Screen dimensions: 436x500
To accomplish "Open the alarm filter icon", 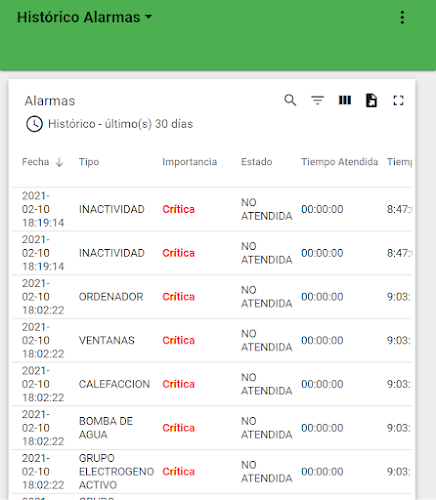I will click(x=317, y=100).
